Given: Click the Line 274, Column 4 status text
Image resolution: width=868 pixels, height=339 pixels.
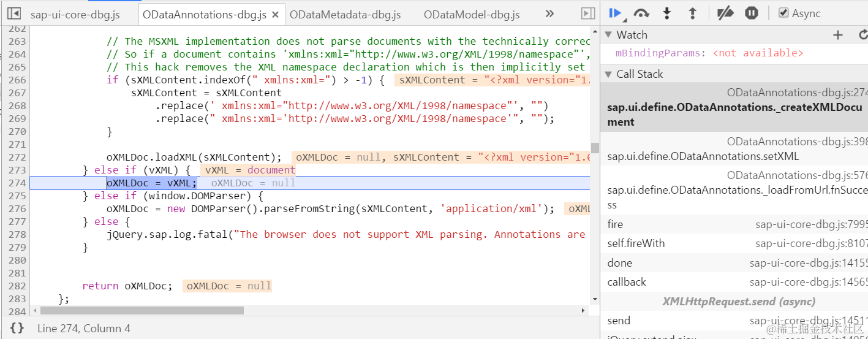Looking at the screenshot, I should 84,329.
